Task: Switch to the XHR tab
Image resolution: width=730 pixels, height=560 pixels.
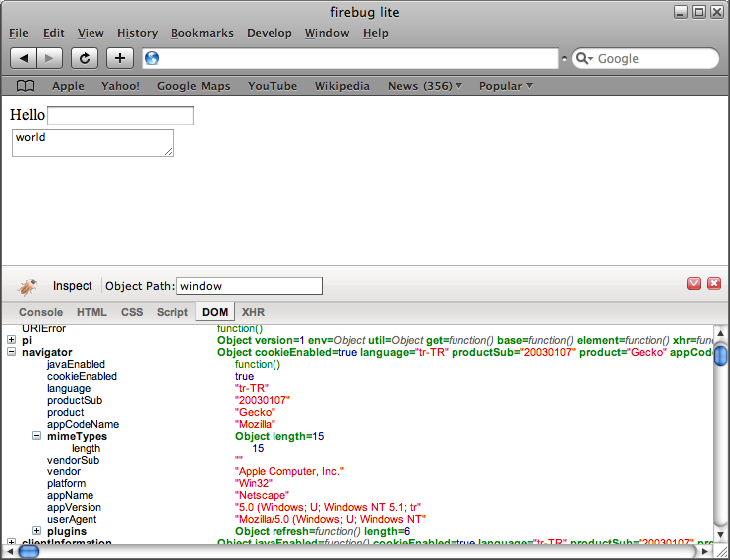Action: pos(253,312)
